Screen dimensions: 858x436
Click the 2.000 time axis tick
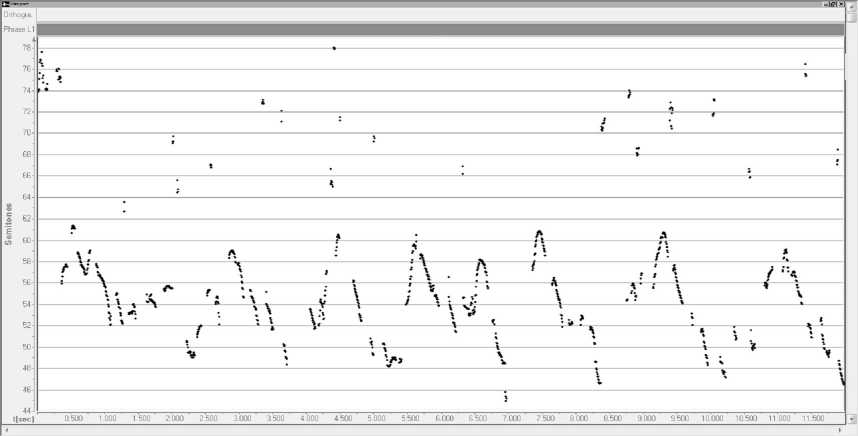(175, 418)
